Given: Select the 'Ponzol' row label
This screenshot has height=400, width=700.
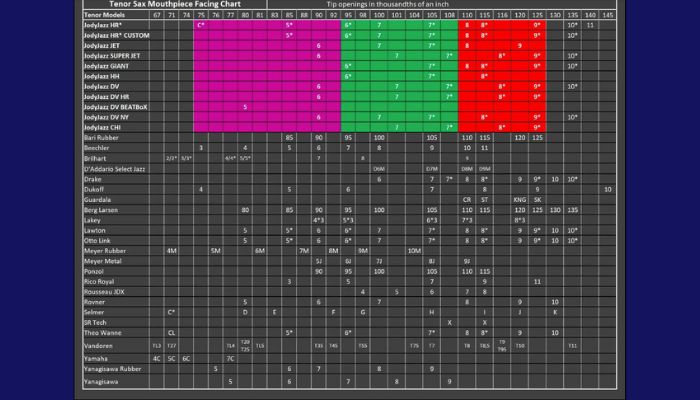Looking at the screenshot, I should [x=94, y=271].
